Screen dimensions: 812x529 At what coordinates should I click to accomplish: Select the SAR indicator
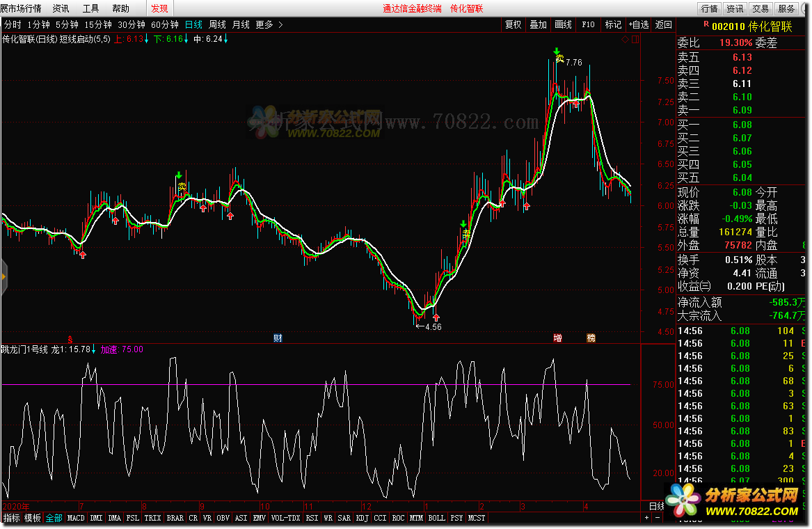tap(344, 518)
